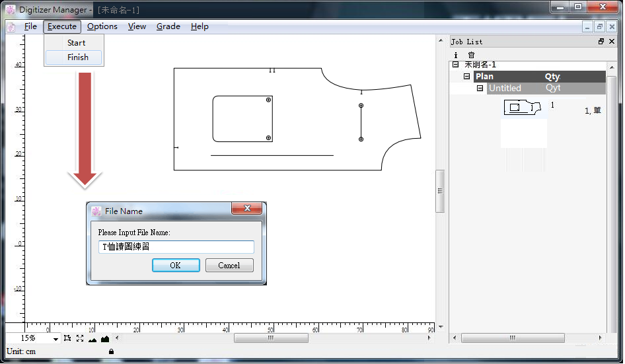Open the Grade menu
This screenshot has height=364, width=625.
point(168,26)
